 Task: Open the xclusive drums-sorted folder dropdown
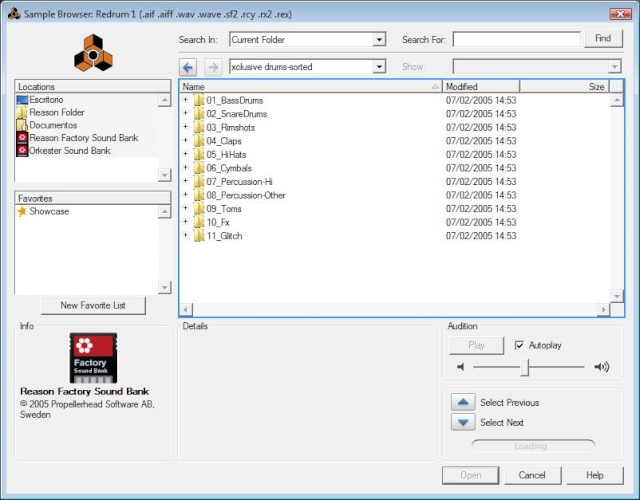coord(379,67)
